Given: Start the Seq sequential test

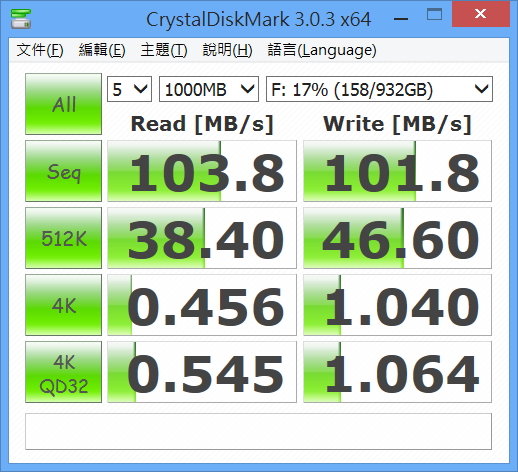Looking at the screenshot, I should [x=63, y=171].
